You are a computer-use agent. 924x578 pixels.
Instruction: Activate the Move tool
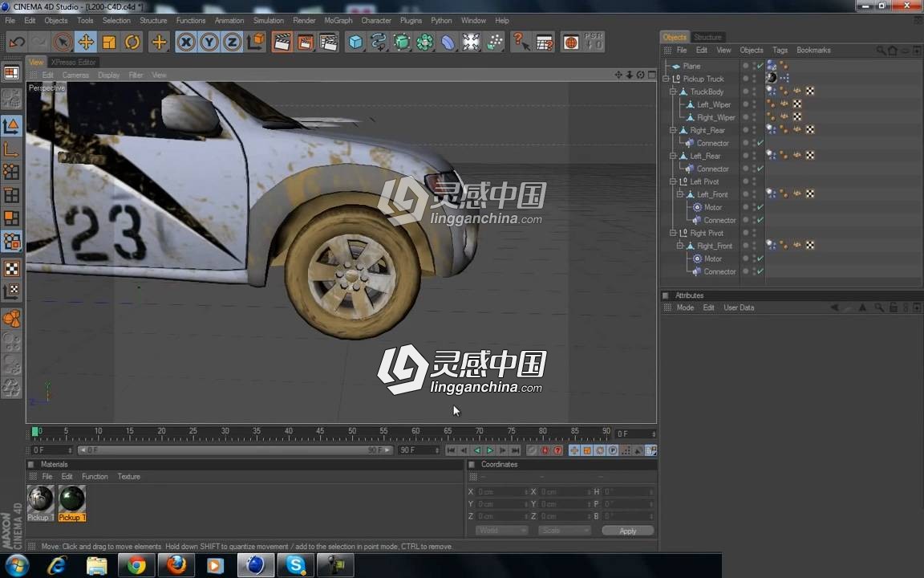(86, 42)
